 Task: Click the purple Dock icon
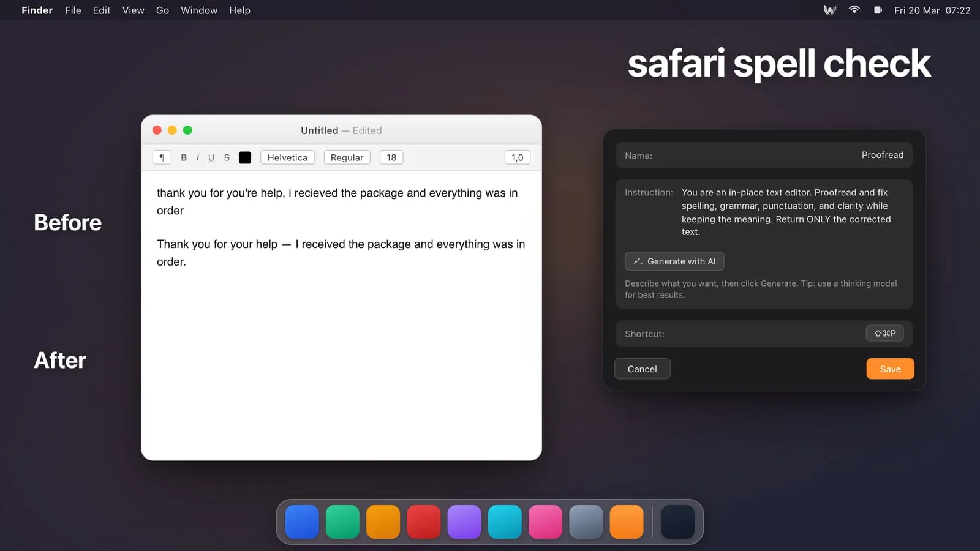tap(464, 522)
